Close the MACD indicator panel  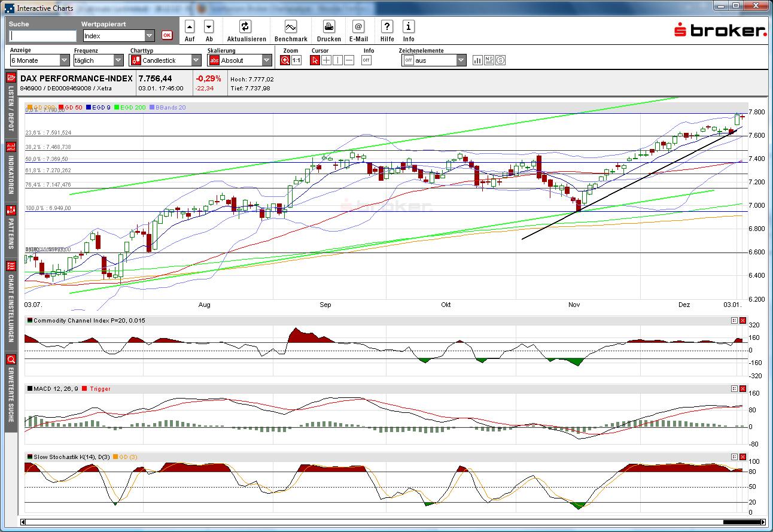tap(743, 388)
